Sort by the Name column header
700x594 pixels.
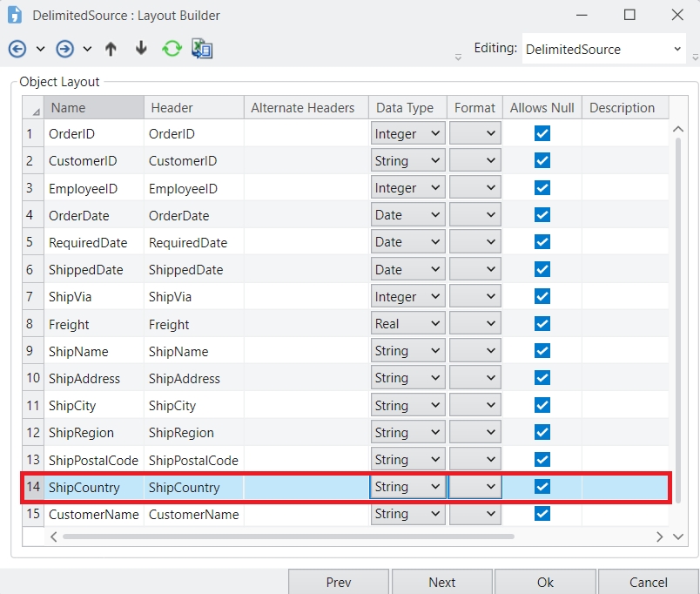point(94,108)
